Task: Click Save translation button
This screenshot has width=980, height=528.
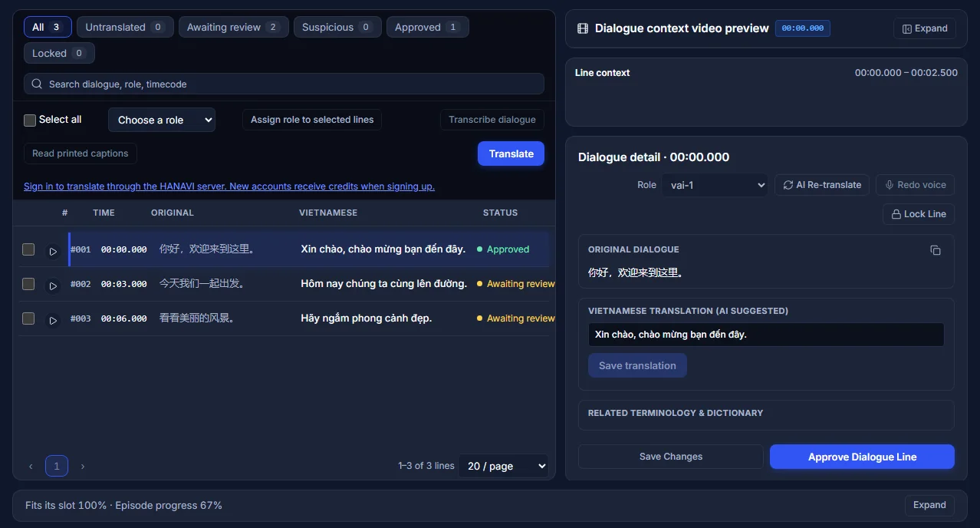Action: point(637,365)
